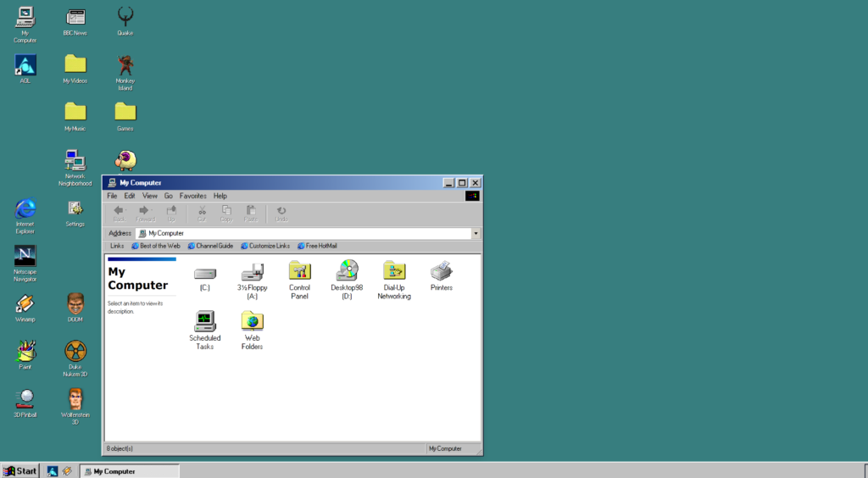Click the Back toolbar button

point(119,214)
